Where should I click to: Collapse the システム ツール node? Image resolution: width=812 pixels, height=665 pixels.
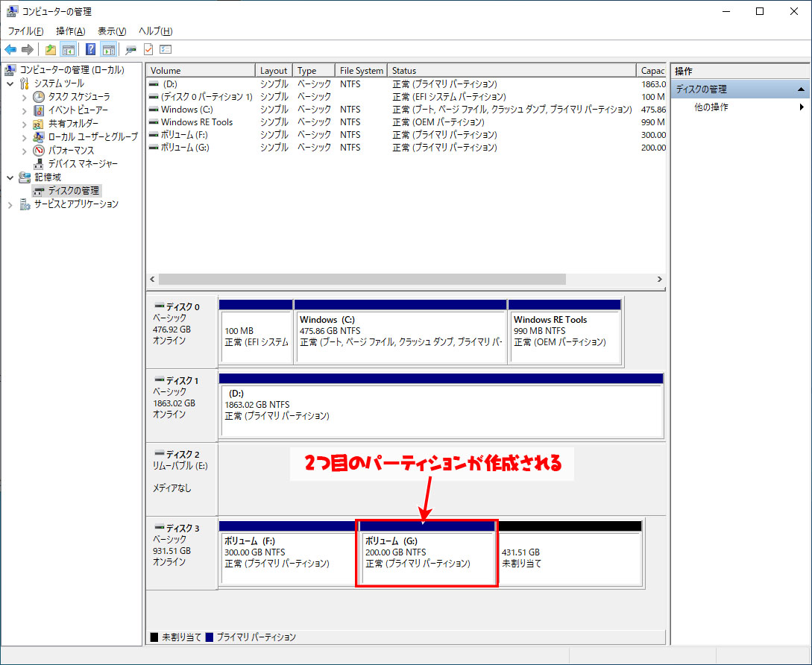click(x=10, y=83)
